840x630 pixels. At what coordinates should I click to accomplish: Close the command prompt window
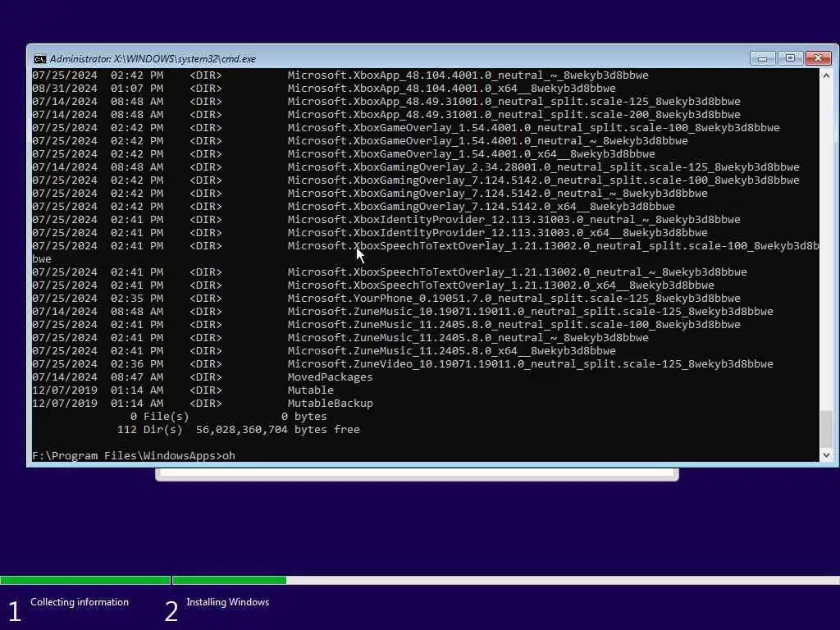pyautogui.click(x=819, y=58)
